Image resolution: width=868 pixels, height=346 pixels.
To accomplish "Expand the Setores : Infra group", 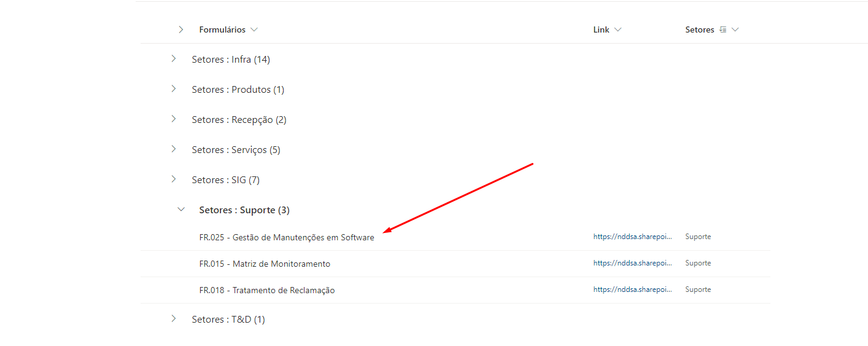I will [x=174, y=59].
